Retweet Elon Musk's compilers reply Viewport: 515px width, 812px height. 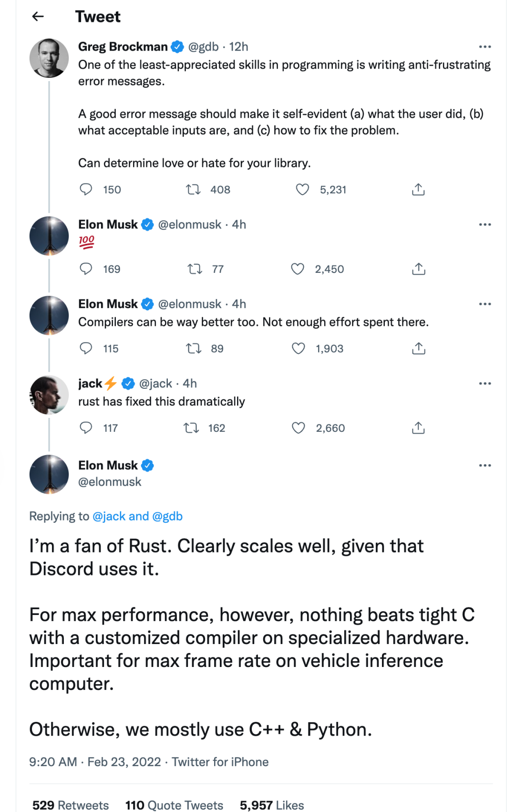(194, 349)
